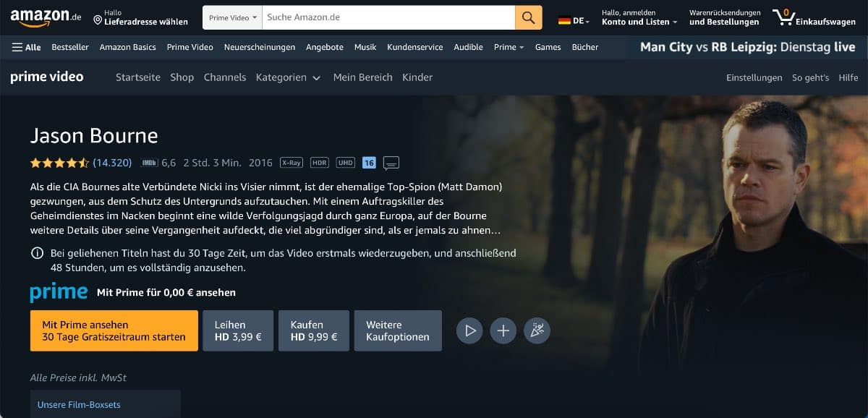Open the Kinder tab
868x418 pixels.
pyautogui.click(x=417, y=77)
